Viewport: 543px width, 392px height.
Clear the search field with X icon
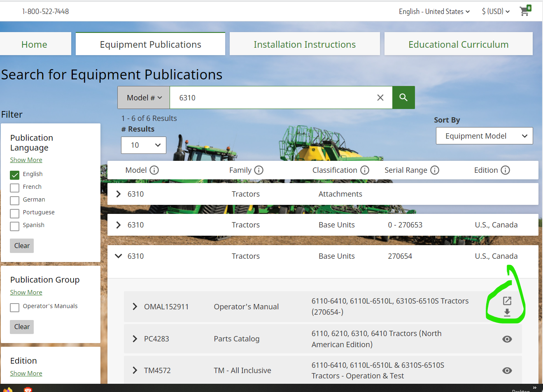380,97
